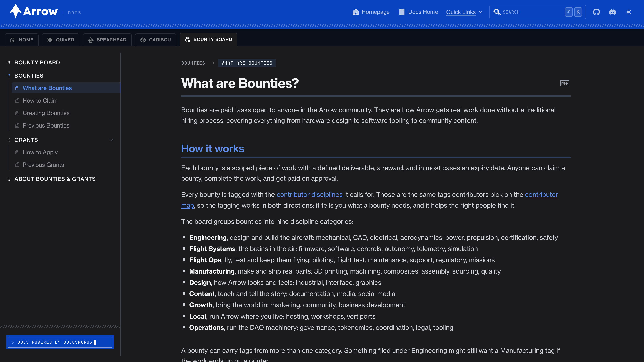Screen dimensions: 644x362
Task: Copy page as Markdown icon
Action: click(565, 83)
